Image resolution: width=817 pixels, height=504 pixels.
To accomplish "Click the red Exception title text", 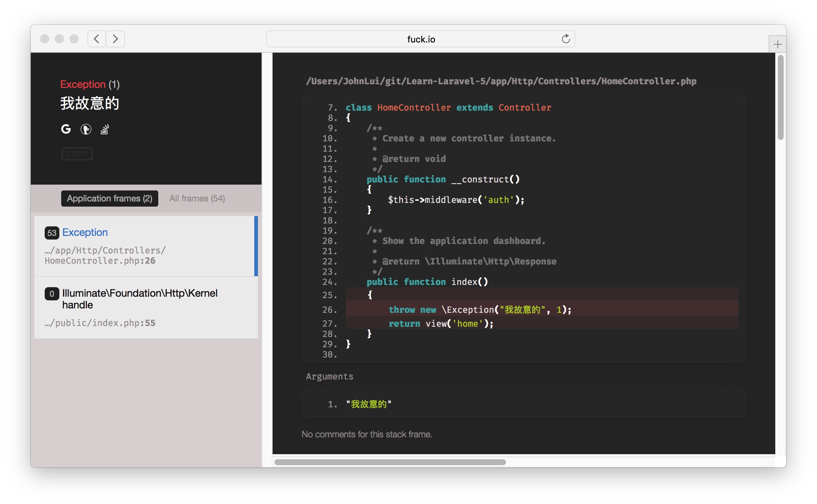I will pyautogui.click(x=83, y=84).
